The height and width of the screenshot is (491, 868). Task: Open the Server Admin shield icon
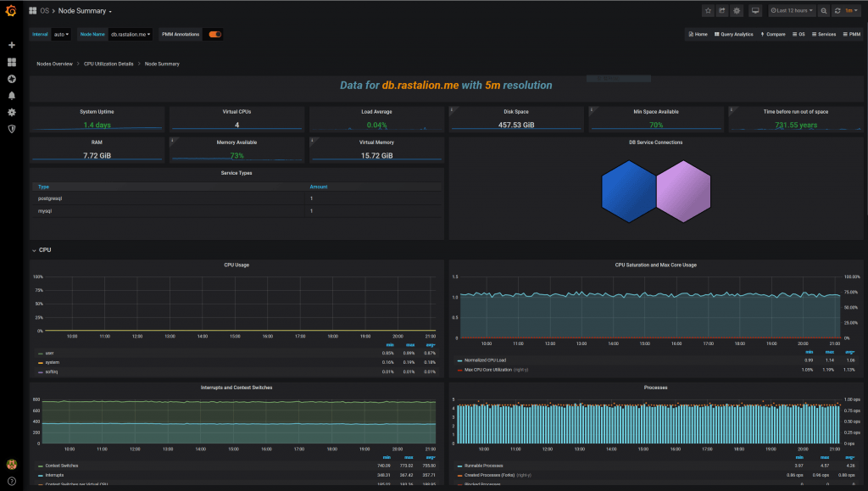[12, 129]
